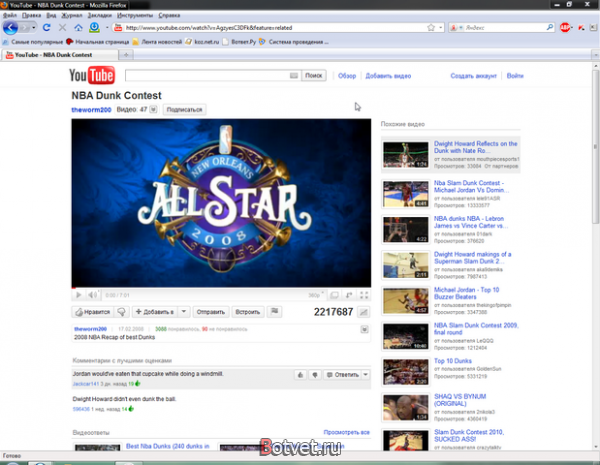Click the video progress seek bar

click(x=221, y=287)
